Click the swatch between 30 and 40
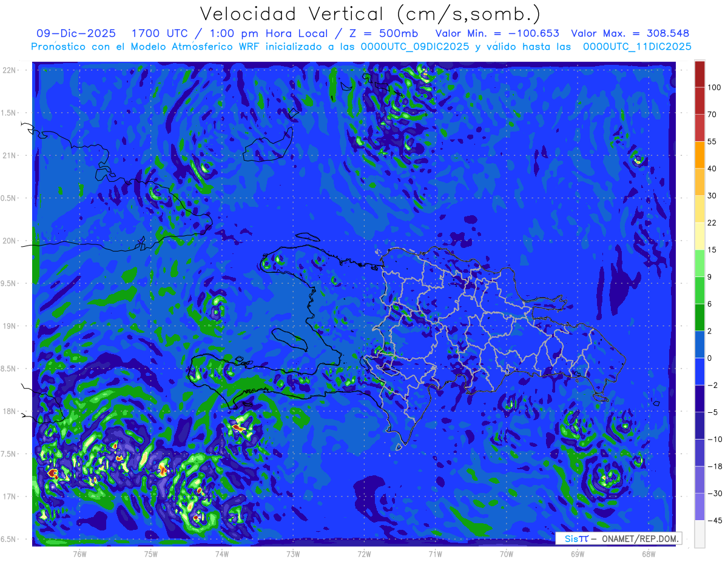 pyautogui.click(x=699, y=182)
